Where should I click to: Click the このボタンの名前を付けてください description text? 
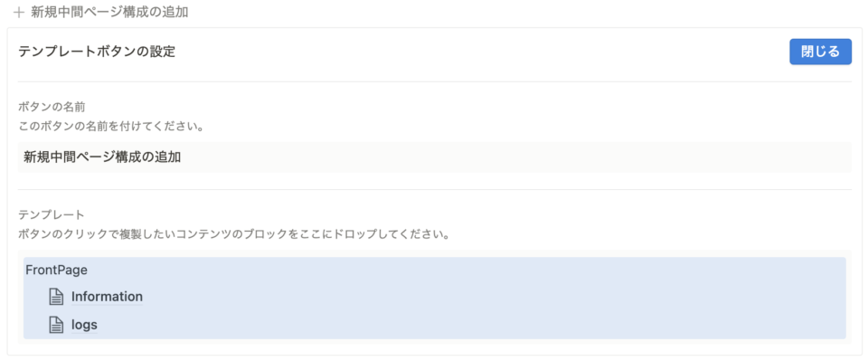coord(110,127)
